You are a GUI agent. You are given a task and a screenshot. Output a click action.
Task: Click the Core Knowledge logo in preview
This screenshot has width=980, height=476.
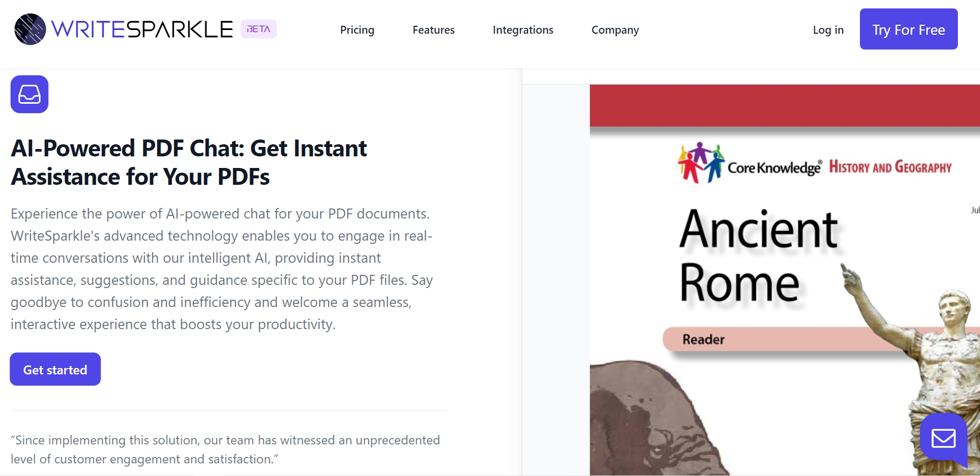749,163
